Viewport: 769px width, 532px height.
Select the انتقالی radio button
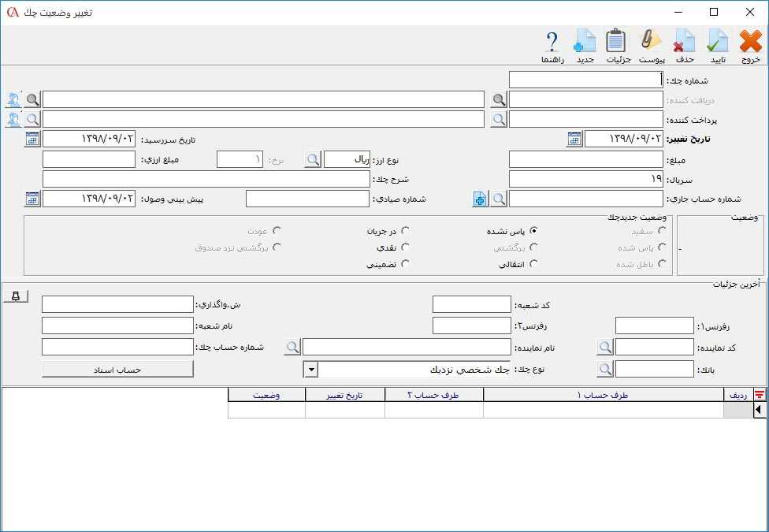[x=533, y=264]
